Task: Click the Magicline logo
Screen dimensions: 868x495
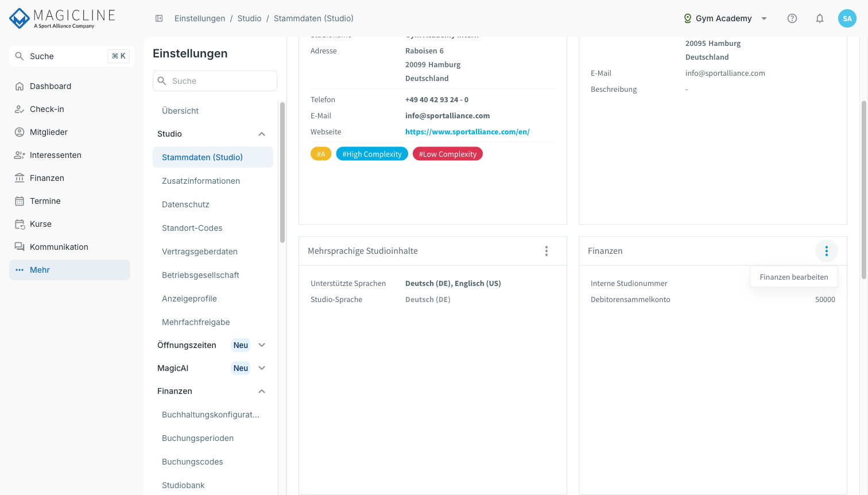Action: [63, 18]
